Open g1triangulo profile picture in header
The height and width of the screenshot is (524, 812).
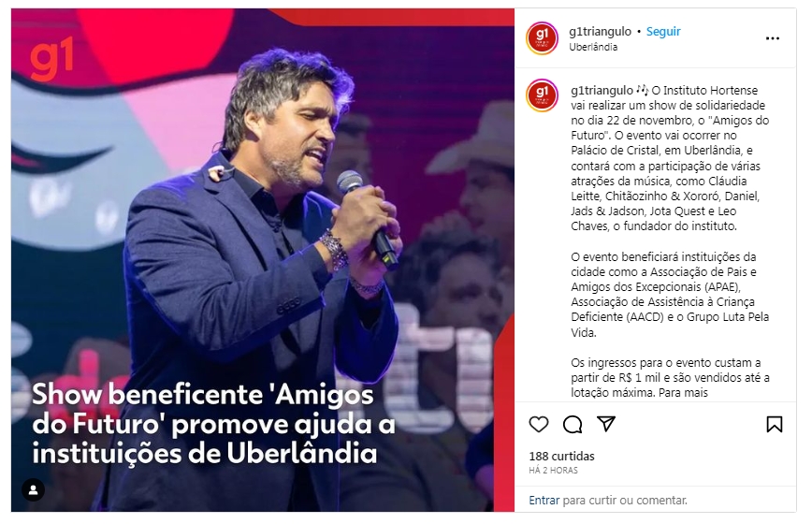click(x=542, y=38)
